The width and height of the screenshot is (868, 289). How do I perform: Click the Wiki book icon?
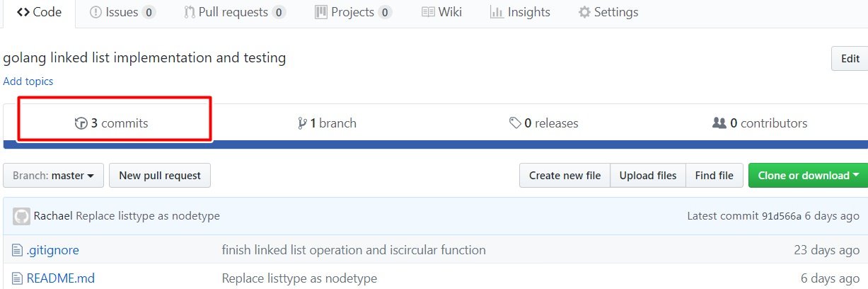428,12
